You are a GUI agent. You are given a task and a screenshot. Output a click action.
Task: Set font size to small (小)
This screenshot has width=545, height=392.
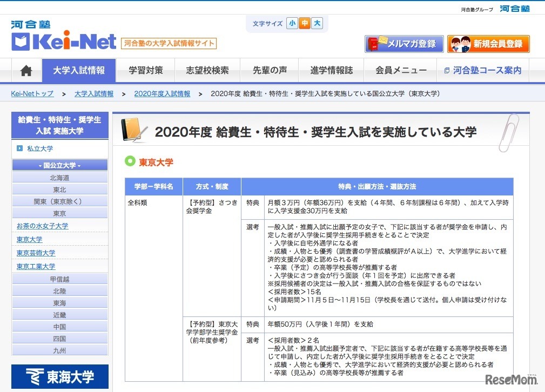(292, 23)
